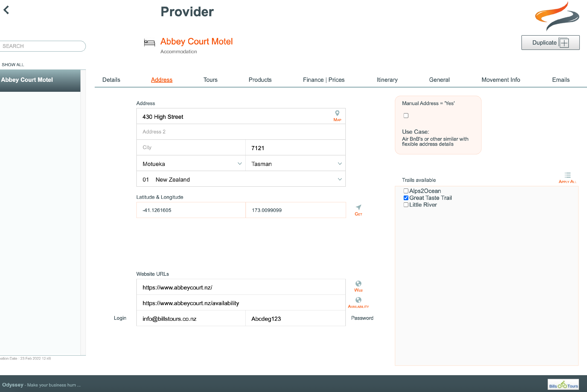Uncheck the Great Taste Trail

[x=406, y=198]
